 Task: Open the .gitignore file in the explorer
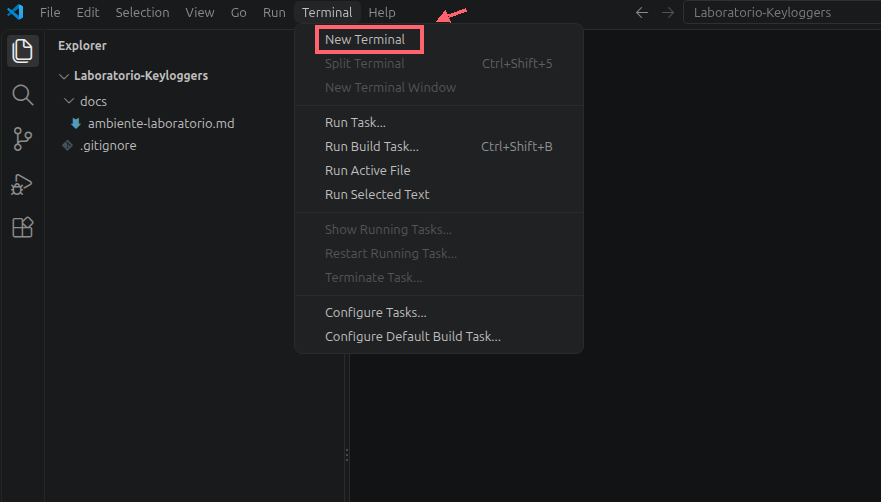[x=108, y=146]
